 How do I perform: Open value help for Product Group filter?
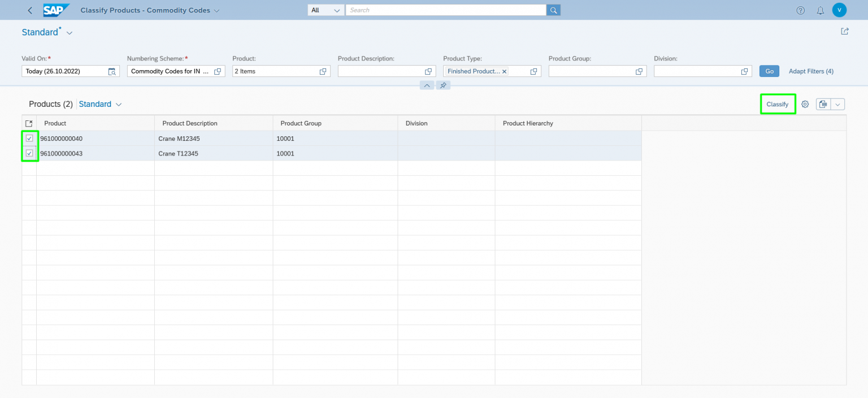click(x=639, y=71)
